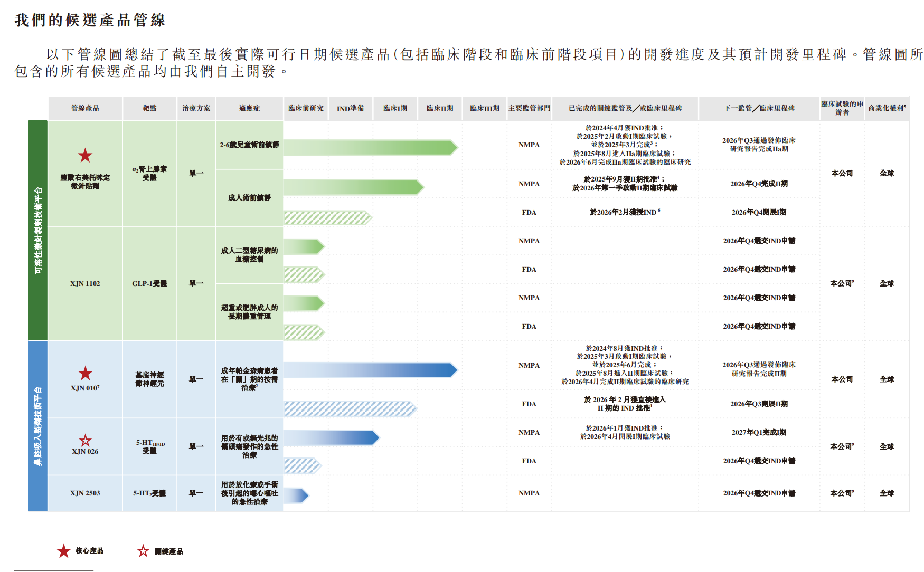This screenshot has height=572, width=924.
Task: Click the GLP-1受體 target cell
Action: pos(149,284)
